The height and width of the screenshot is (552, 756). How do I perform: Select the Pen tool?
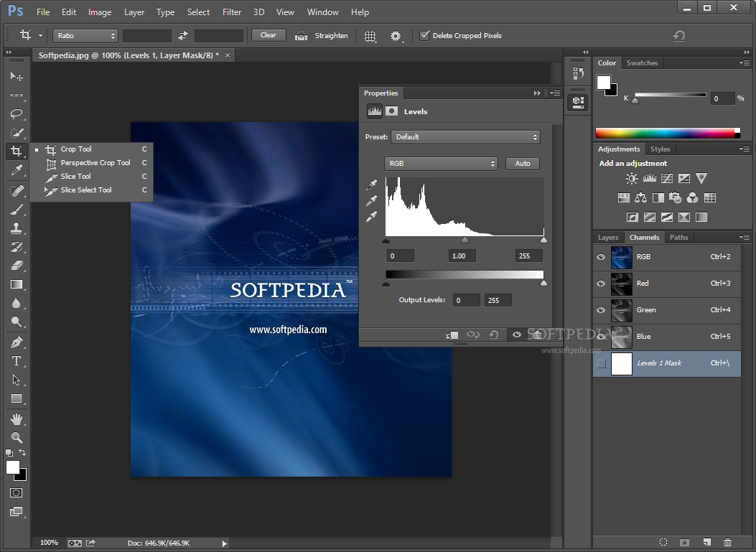[x=17, y=342]
